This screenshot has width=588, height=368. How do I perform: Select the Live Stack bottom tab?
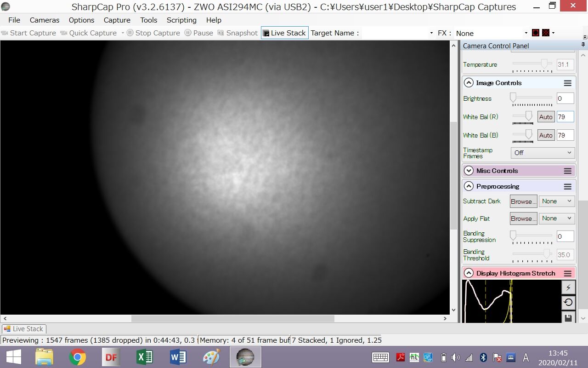click(x=23, y=329)
